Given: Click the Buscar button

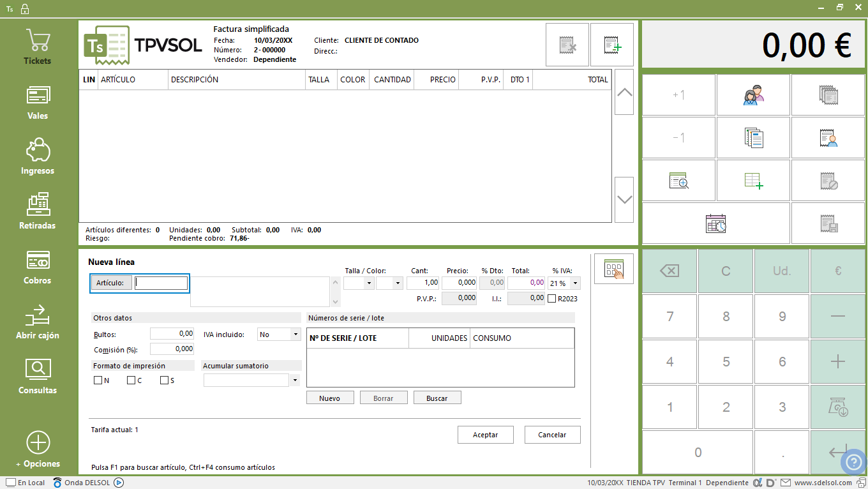Looking at the screenshot, I should coord(437,398).
